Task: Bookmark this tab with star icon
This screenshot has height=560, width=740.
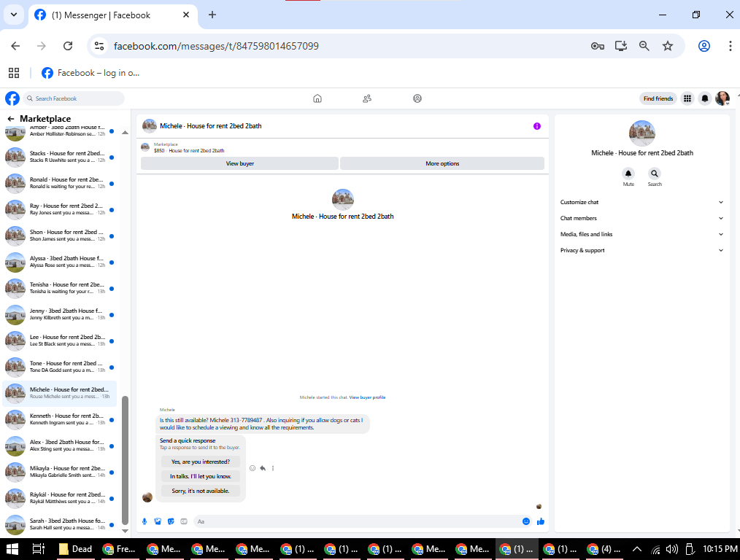Action: pos(667,46)
